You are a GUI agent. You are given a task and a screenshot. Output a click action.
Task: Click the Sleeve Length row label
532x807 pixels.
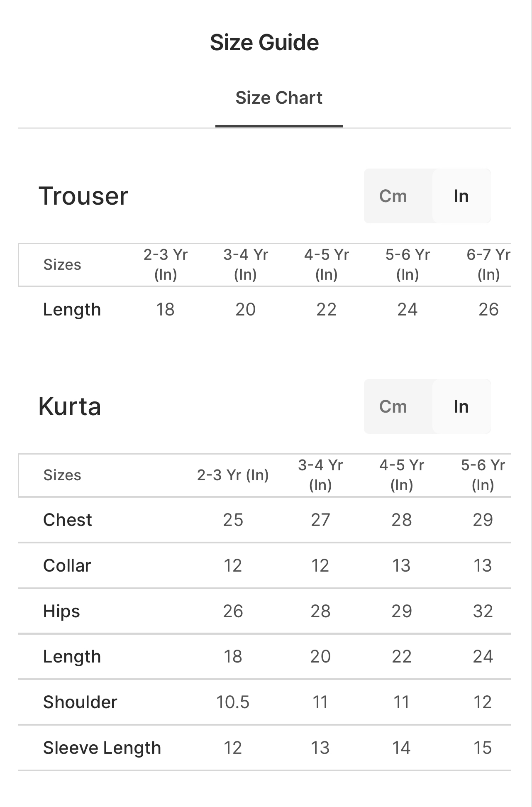(x=102, y=748)
